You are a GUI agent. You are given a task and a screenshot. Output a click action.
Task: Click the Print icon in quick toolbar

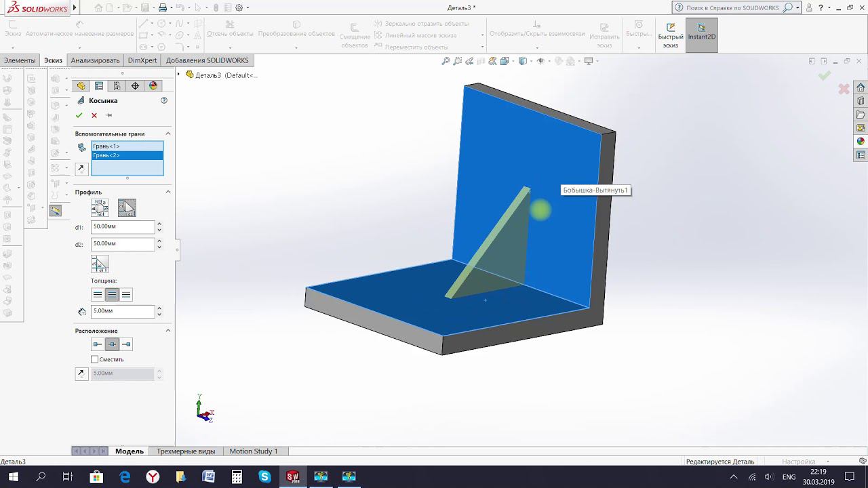coord(163,8)
